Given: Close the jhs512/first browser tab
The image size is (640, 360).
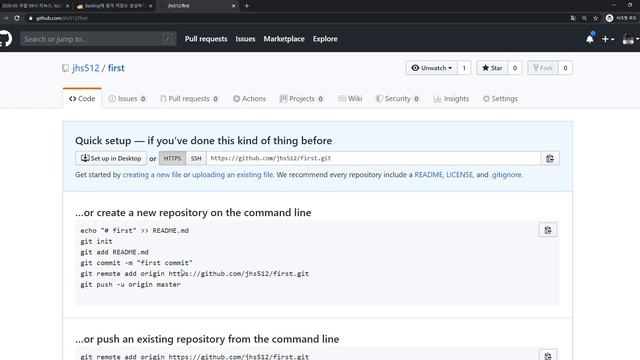Looking at the screenshot, I should point(233,6).
